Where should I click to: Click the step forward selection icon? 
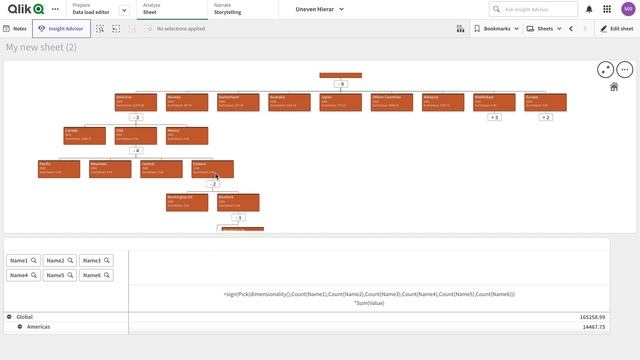coord(132,29)
